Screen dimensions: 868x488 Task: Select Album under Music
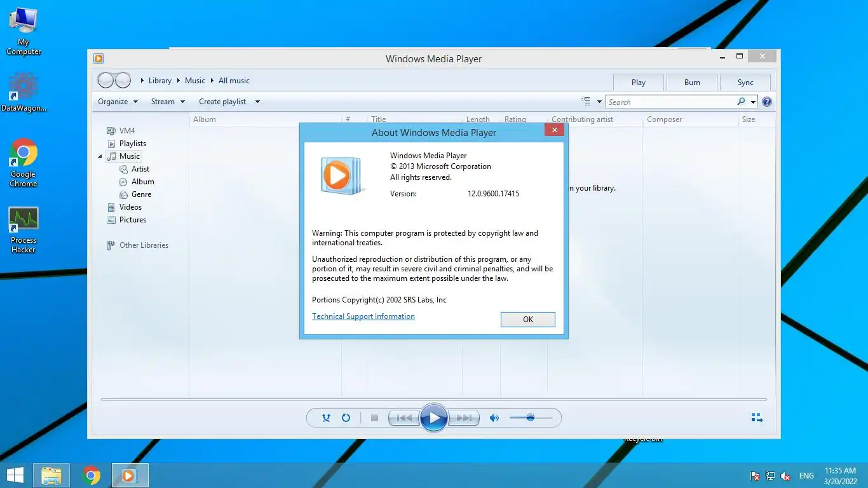click(x=143, y=182)
